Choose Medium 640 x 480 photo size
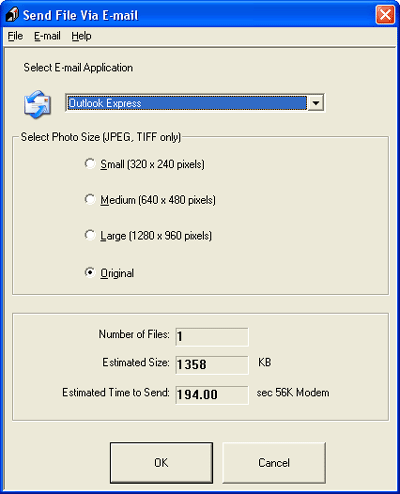This screenshot has height=494, width=400. coord(90,199)
